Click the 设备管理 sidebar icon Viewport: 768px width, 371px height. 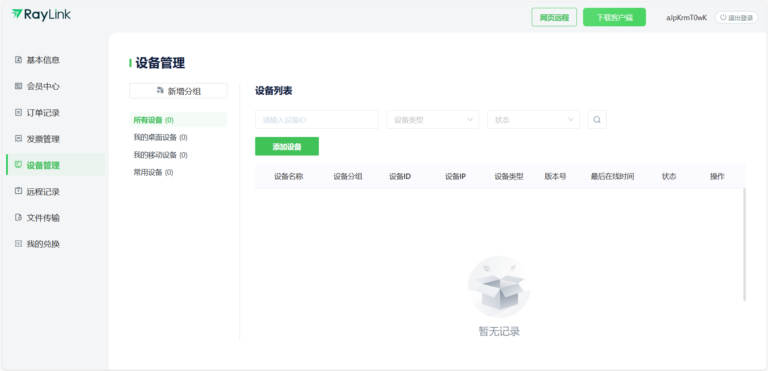click(19, 165)
